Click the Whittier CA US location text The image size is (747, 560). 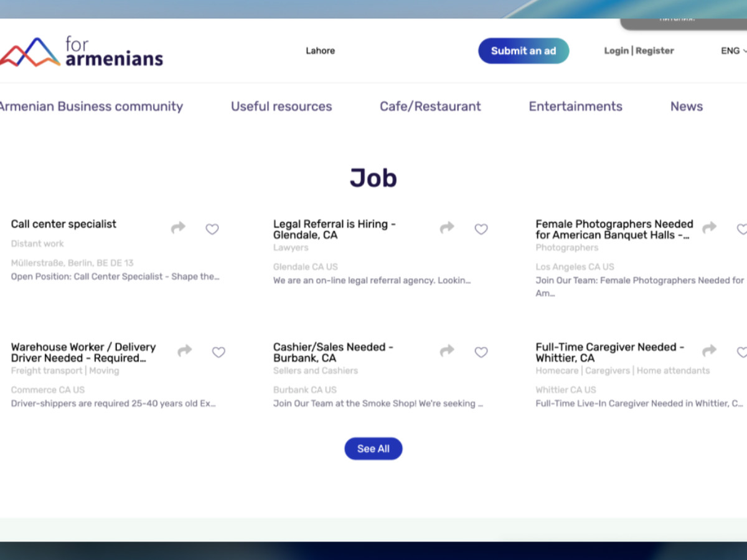click(x=566, y=390)
